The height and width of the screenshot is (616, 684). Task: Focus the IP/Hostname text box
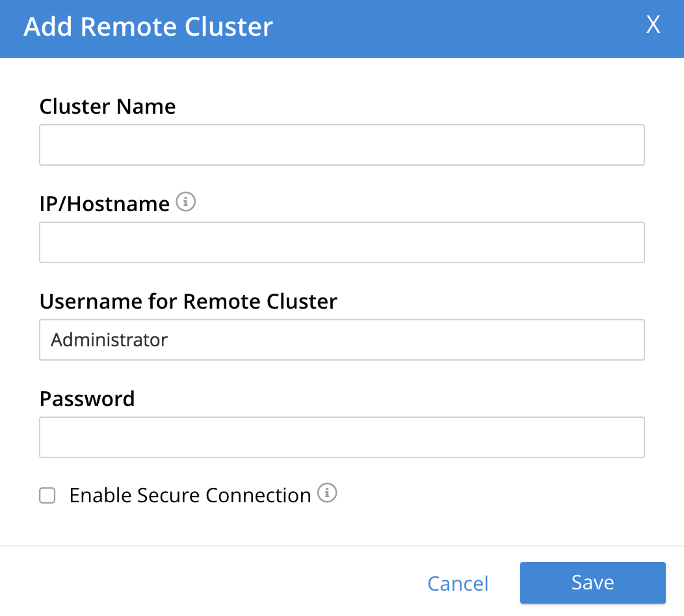point(342,242)
